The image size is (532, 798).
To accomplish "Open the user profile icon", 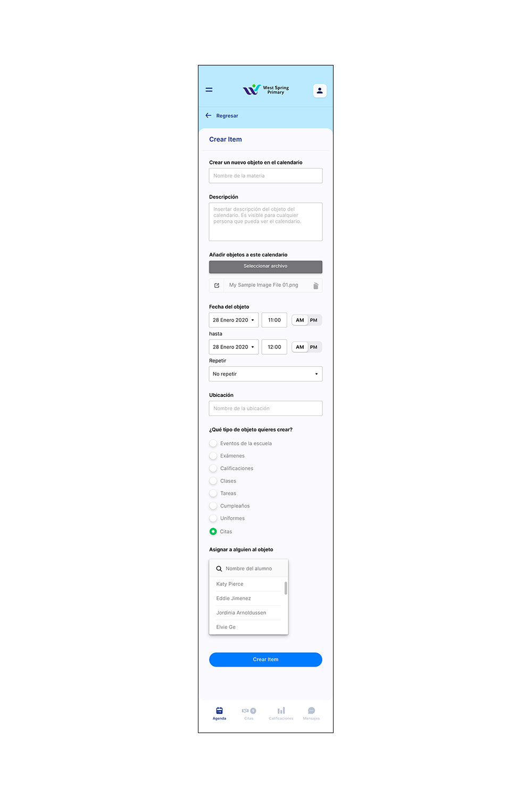I will 320,90.
